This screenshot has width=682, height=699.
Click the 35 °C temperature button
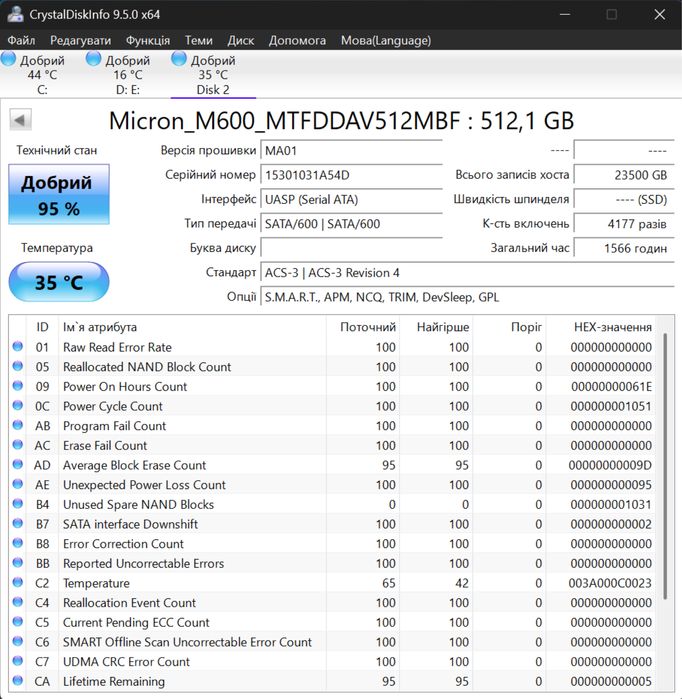point(59,282)
